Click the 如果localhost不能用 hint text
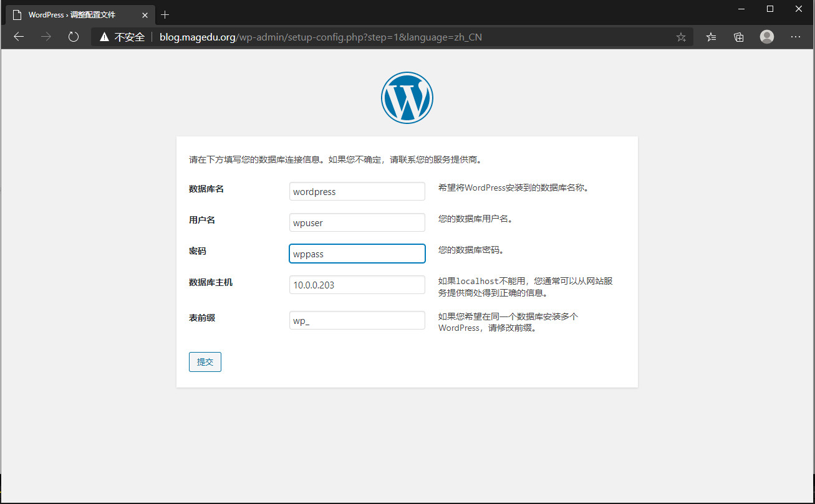 (x=526, y=287)
